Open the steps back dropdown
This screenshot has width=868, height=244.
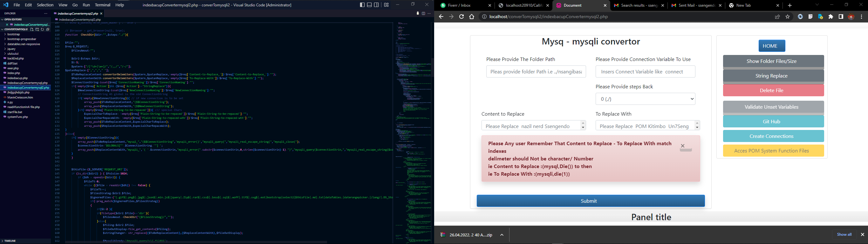645,99
